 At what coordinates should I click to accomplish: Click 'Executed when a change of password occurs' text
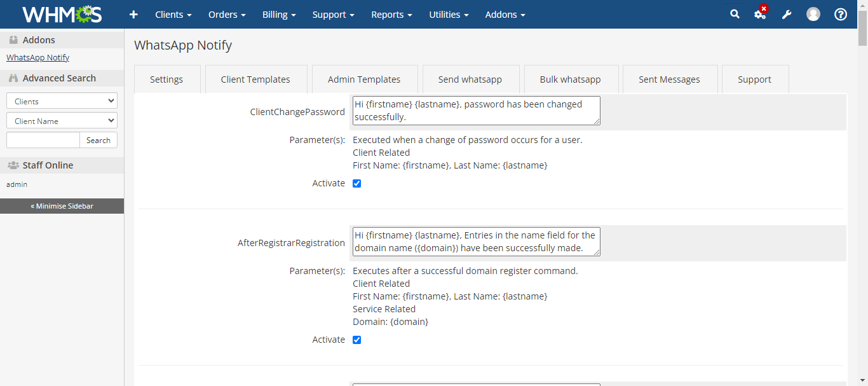467,140
